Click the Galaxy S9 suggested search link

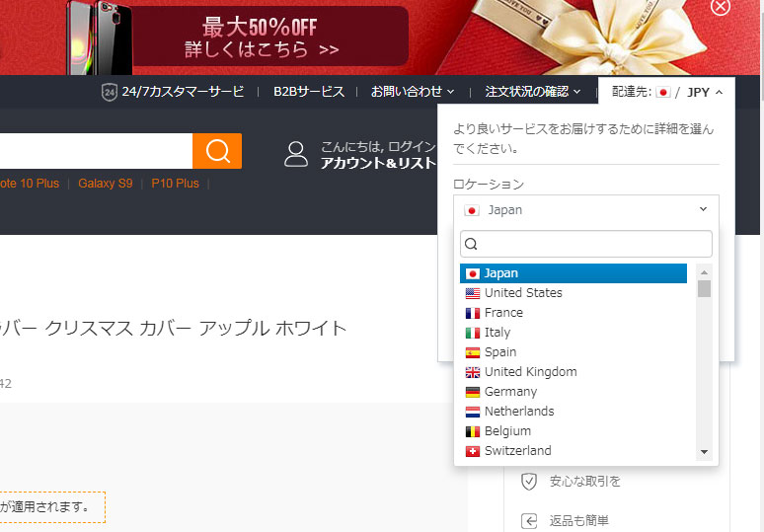[x=109, y=184]
